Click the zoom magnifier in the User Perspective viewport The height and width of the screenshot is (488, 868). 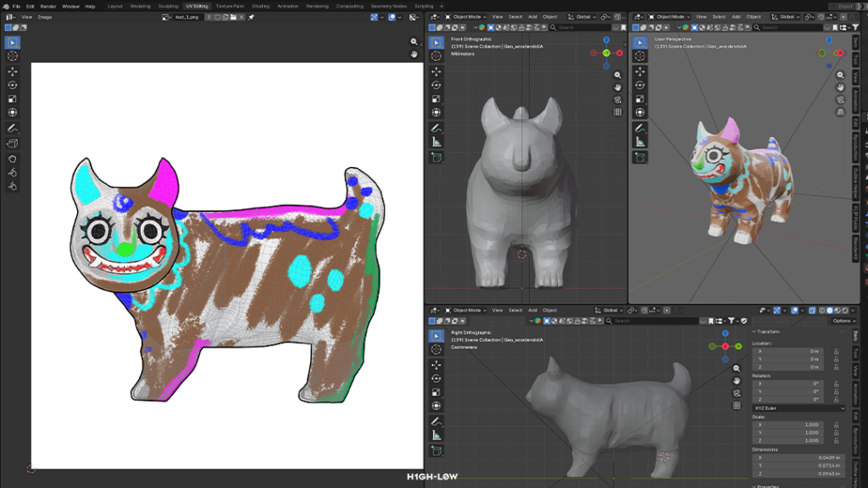(x=841, y=75)
